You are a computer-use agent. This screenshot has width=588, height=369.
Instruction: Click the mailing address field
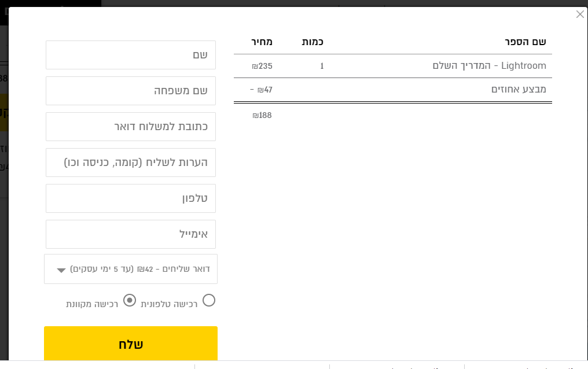pyautogui.click(x=130, y=126)
